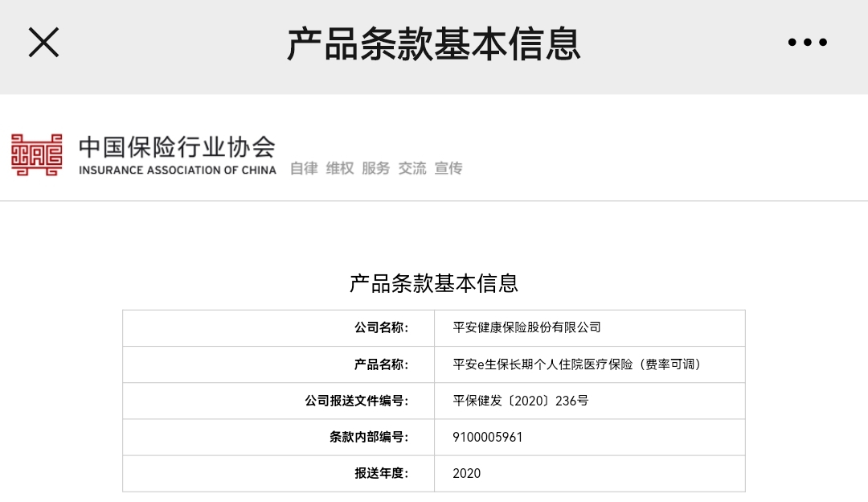
Task: Click the 中国保险行业协会 site name
Action: point(177,147)
